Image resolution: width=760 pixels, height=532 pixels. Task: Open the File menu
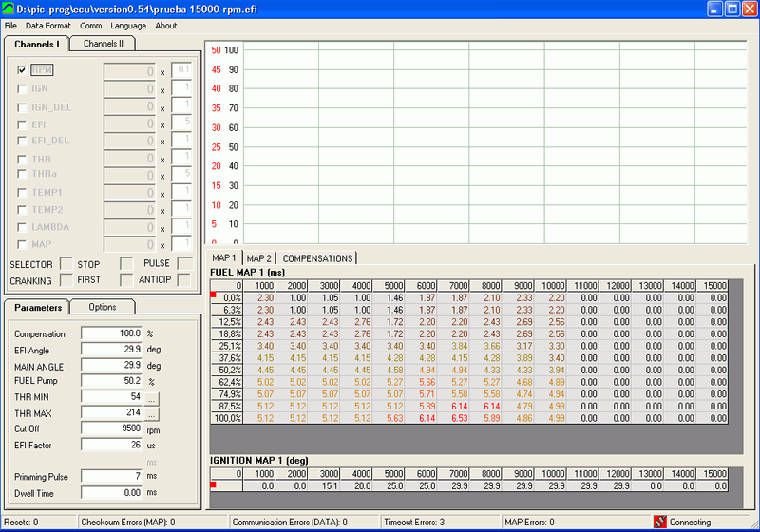tap(10, 26)
